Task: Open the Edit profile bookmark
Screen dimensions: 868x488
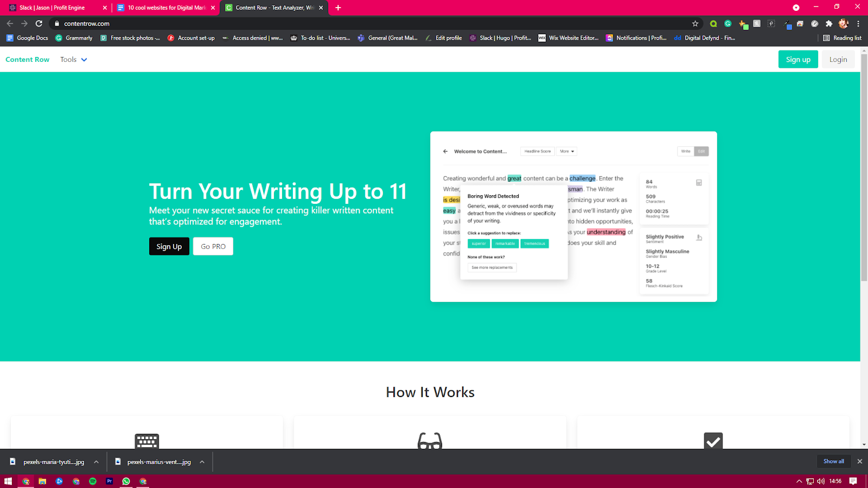Action: click(444, 38)
